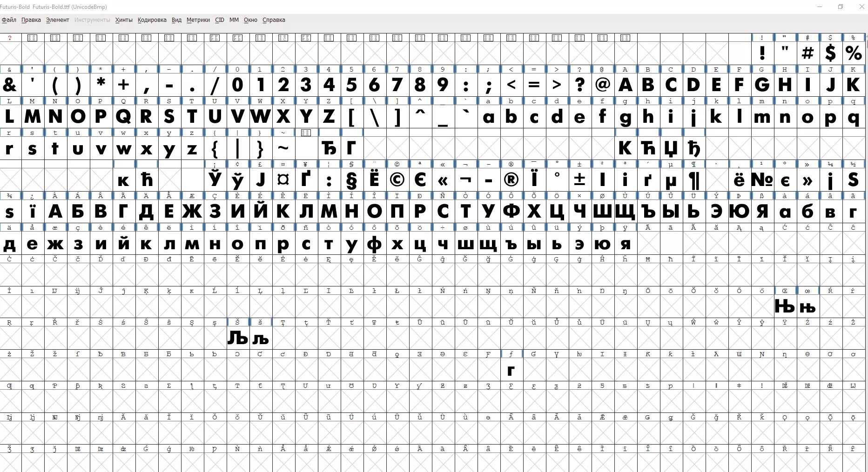This screenshot has height=472, width=868.
Task: Select the uppercase Cyrillic Я glyph
Action: (x=762, y=212)
